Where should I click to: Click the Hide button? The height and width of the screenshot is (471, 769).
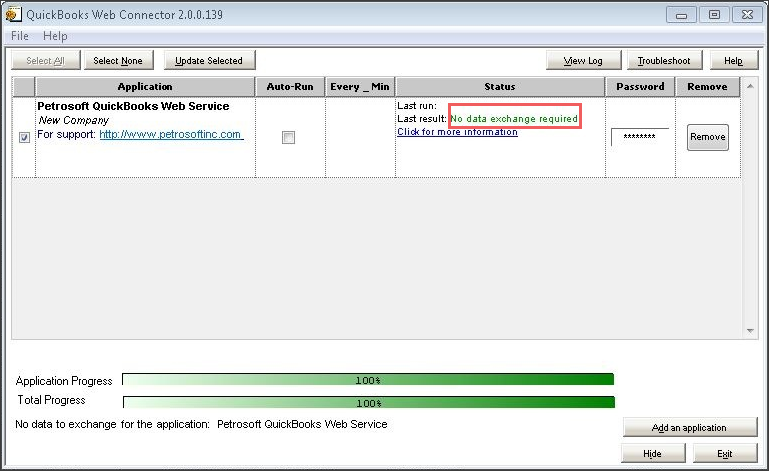click(653, 453)
